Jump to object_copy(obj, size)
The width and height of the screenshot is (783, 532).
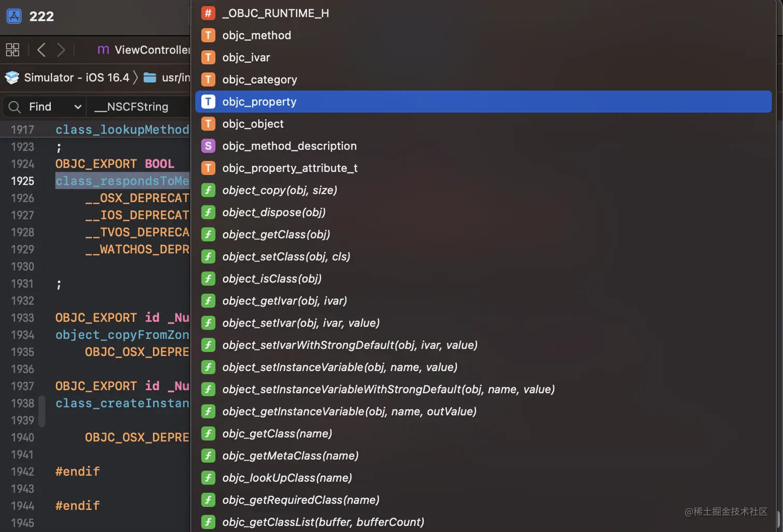pyautogui.click(x=483, y=190)
